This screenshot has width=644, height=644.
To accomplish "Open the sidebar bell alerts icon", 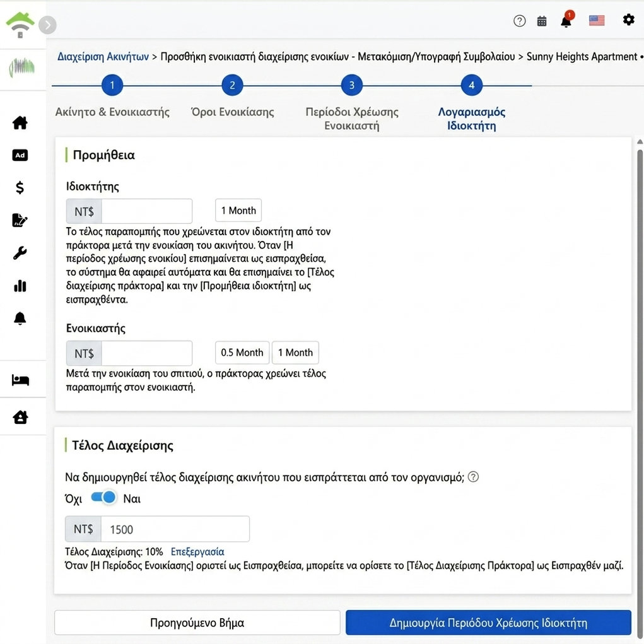I will point(20,319).
